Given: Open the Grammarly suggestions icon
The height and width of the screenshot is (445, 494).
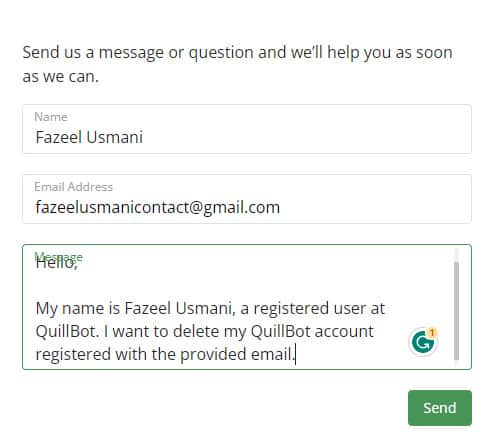Looking at the screenshot, I should [x=423, y=342].
